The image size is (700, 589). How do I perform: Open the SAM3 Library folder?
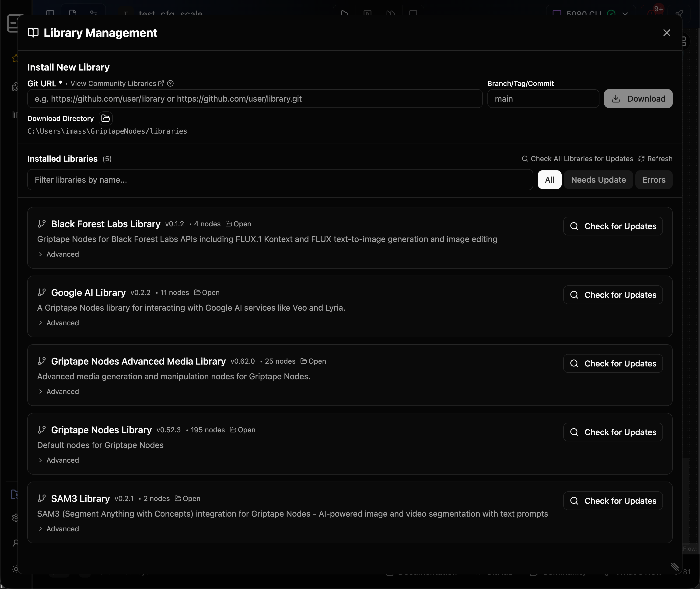pos(188,499)
